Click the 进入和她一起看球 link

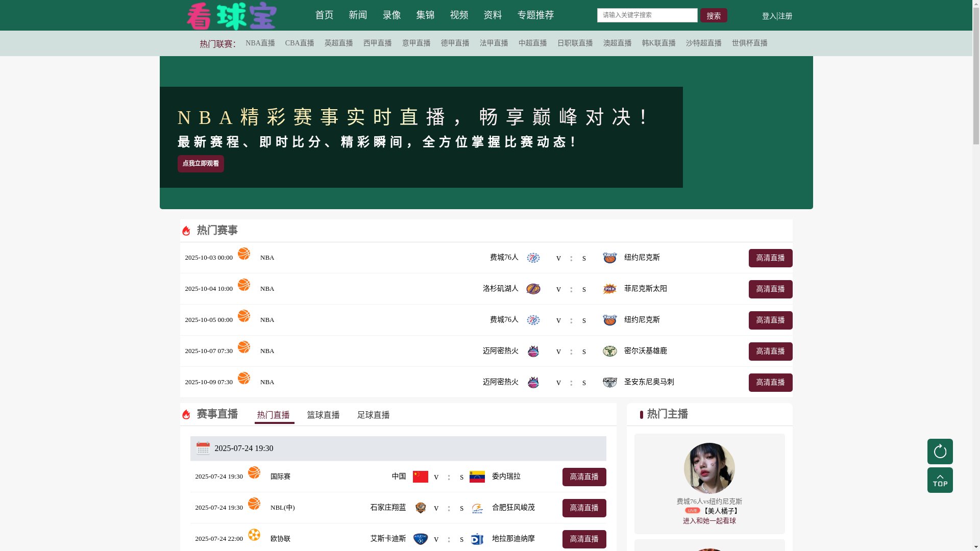[709, 521]
